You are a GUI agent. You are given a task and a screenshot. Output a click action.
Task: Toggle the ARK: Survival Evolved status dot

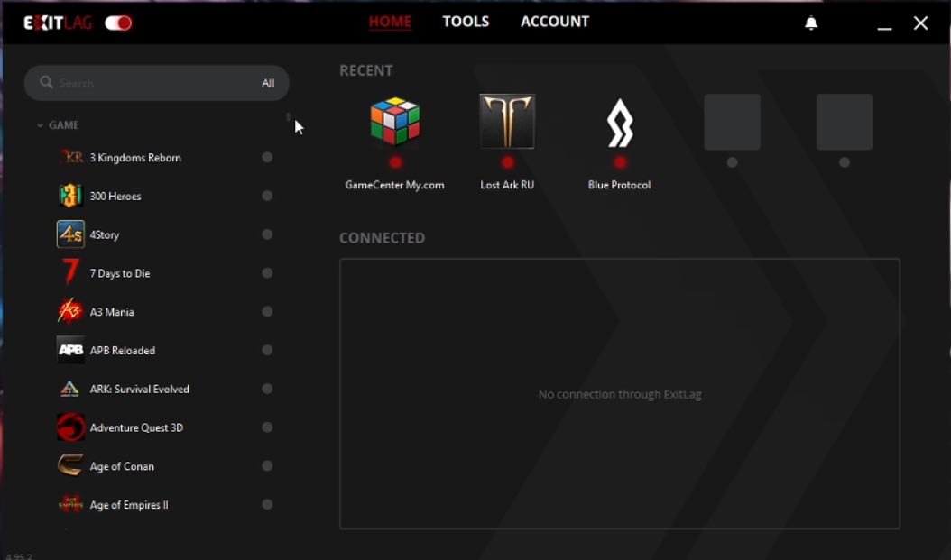(267, 389)
